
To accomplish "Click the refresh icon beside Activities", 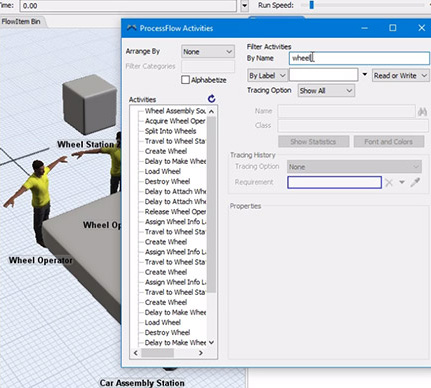I will [211, 99].
